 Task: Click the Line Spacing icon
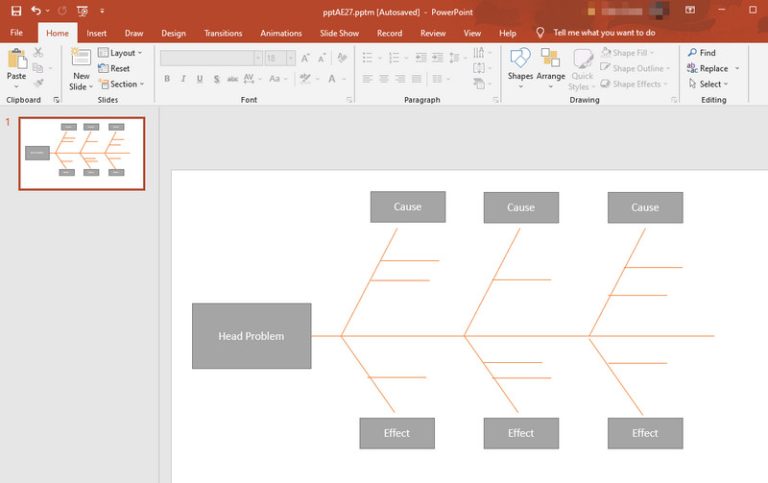click(454, 58)
